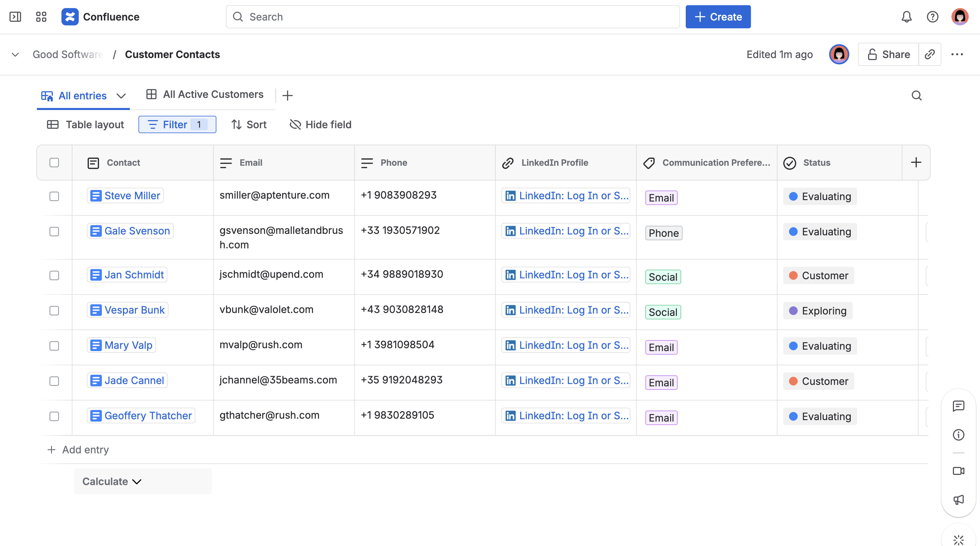Select all rows via header checkbox
This screenshot has width=980, height=546.
click(55, 163)
